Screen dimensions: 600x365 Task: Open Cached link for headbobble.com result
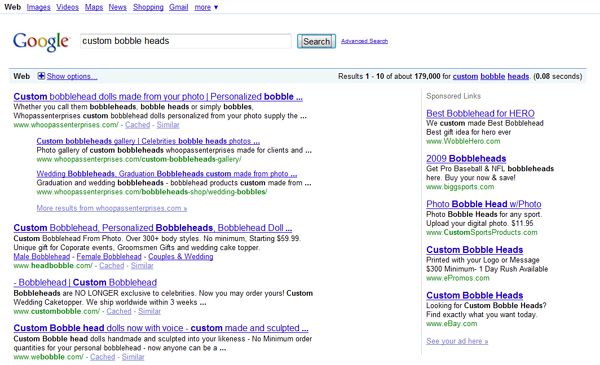(112, 266)
